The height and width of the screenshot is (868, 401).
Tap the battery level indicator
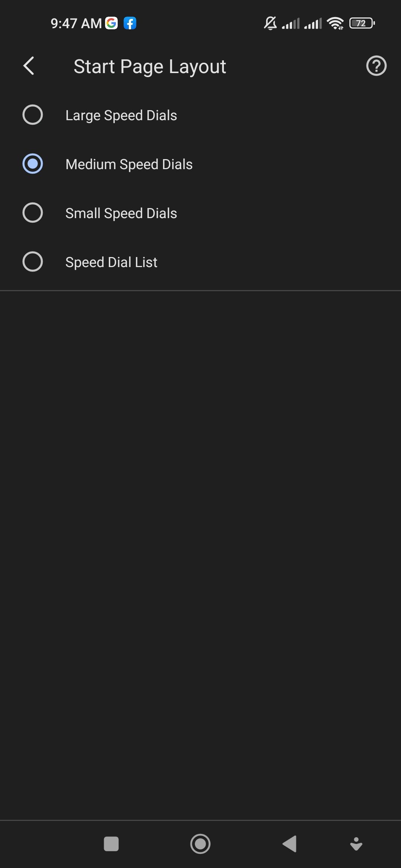pos(362,23)
